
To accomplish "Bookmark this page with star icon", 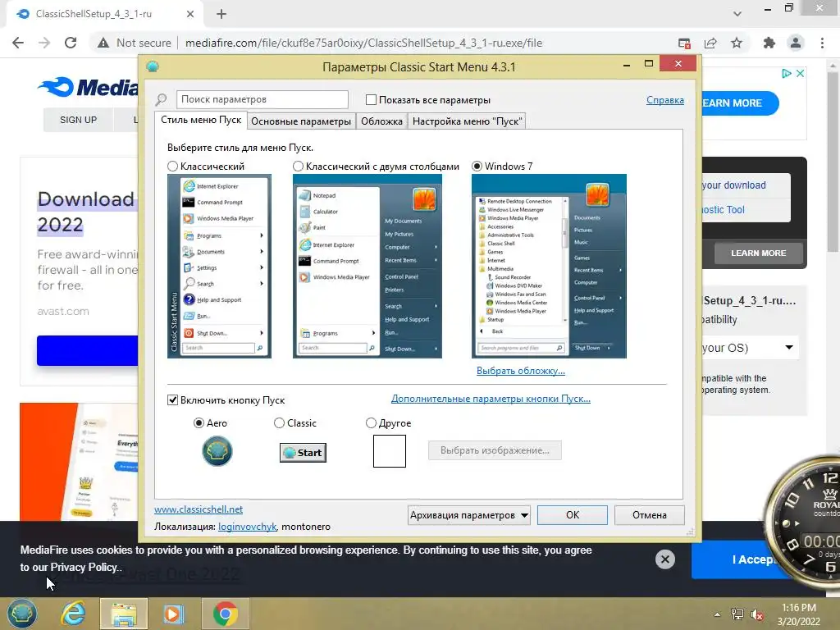I will 737,43.
